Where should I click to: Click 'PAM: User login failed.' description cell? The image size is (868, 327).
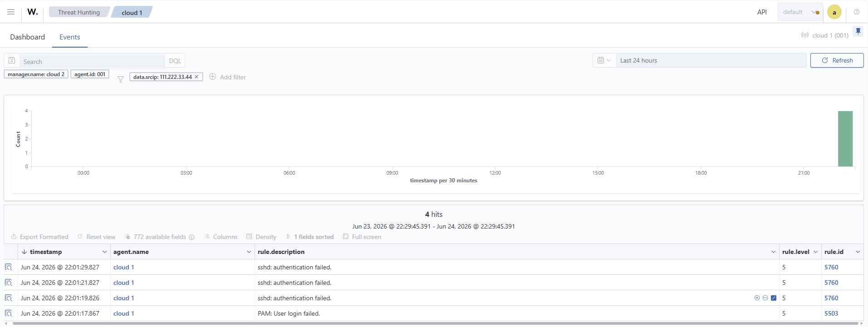[x=516, y=313]
